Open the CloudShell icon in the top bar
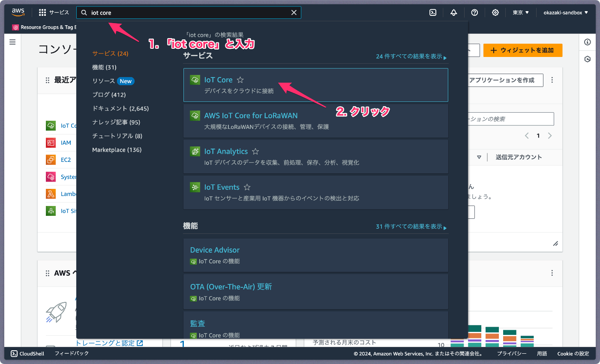 tap(433, 12)
